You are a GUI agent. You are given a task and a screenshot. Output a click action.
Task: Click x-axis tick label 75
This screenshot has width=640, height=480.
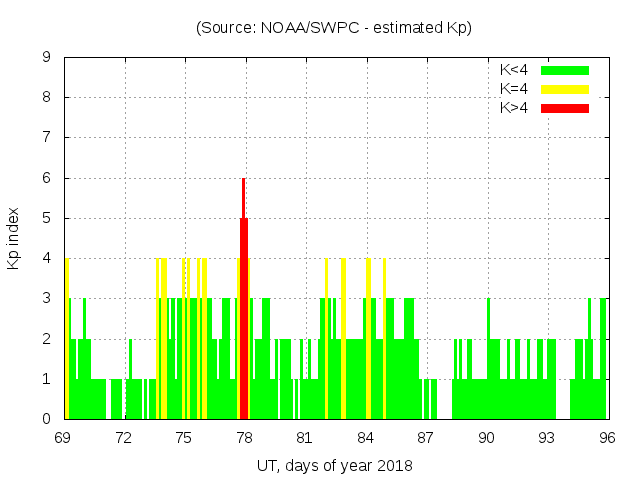pos(184,438)
